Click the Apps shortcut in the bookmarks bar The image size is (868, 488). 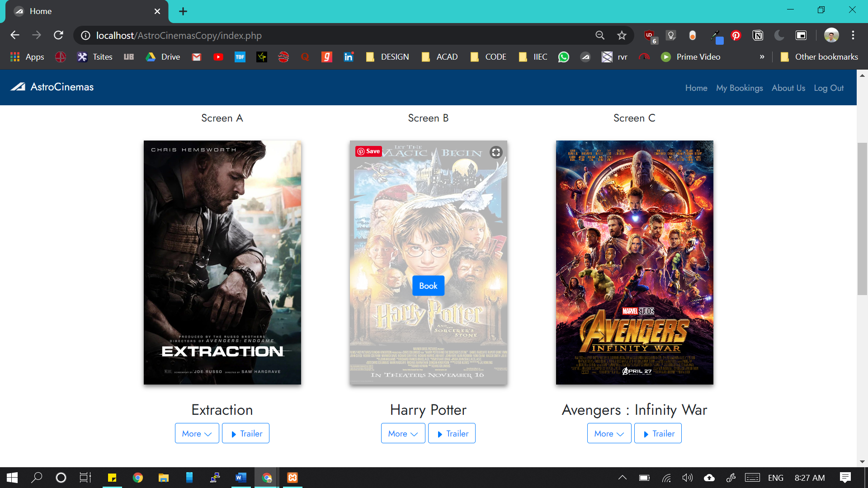(x=27, y=57)
